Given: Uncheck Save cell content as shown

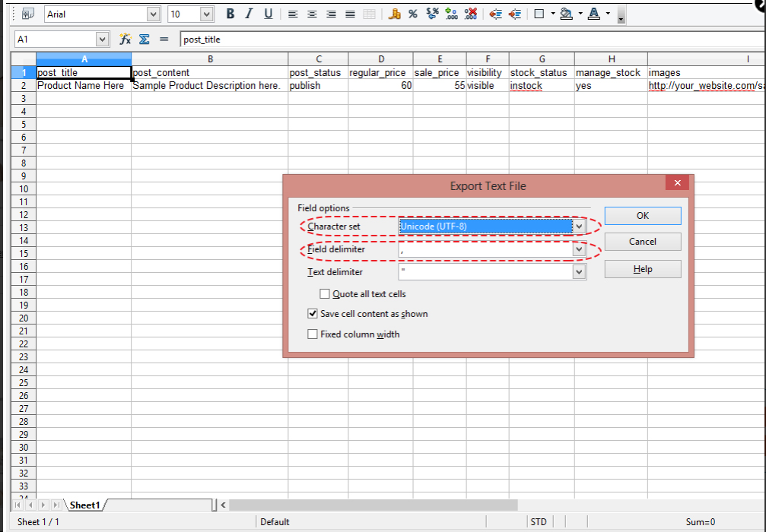Looking at the screenshot, I should 312,313.
